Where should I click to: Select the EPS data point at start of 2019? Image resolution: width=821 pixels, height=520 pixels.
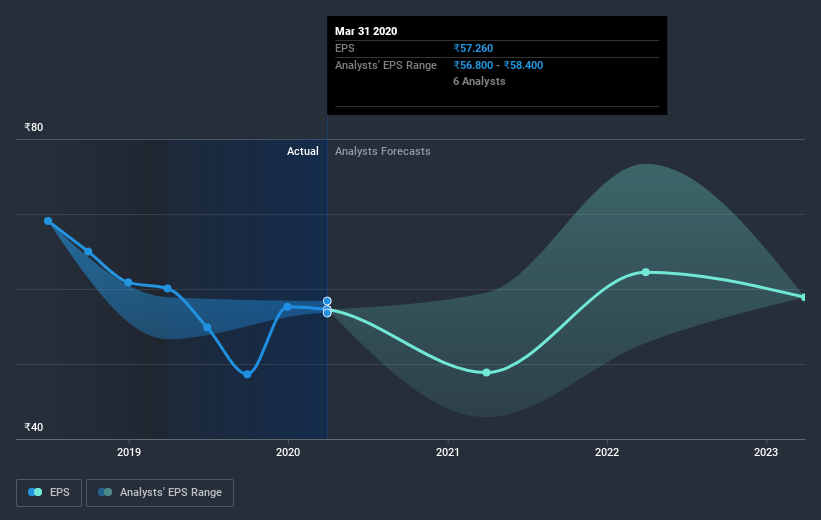point(128,283)
